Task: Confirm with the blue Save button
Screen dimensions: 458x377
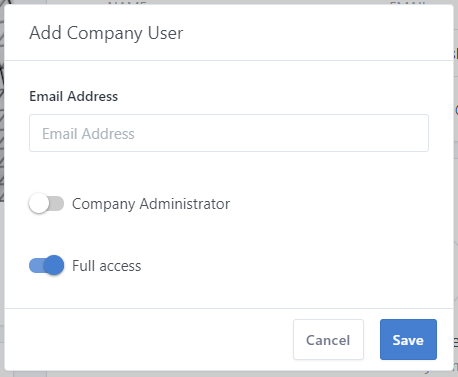Action: click(x=408, y=339)
